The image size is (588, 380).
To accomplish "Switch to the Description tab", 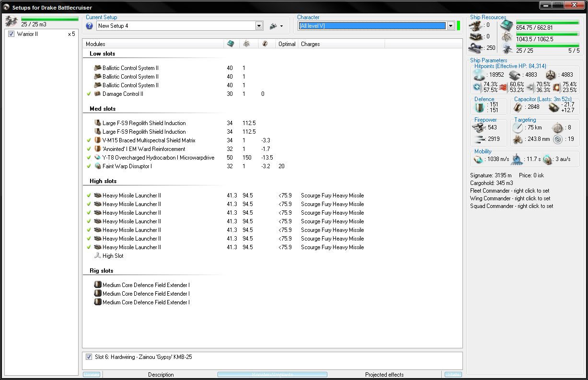I will pos(161,375).
